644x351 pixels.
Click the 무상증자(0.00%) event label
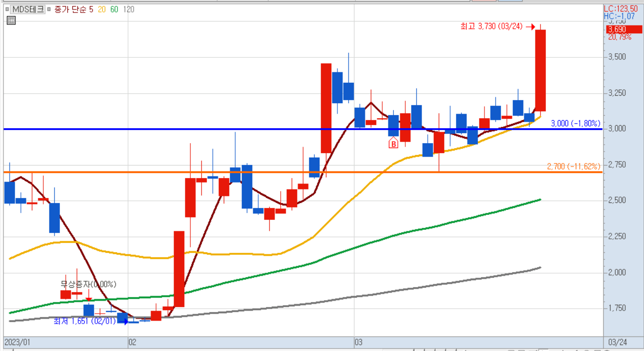(x=88, y=284)
